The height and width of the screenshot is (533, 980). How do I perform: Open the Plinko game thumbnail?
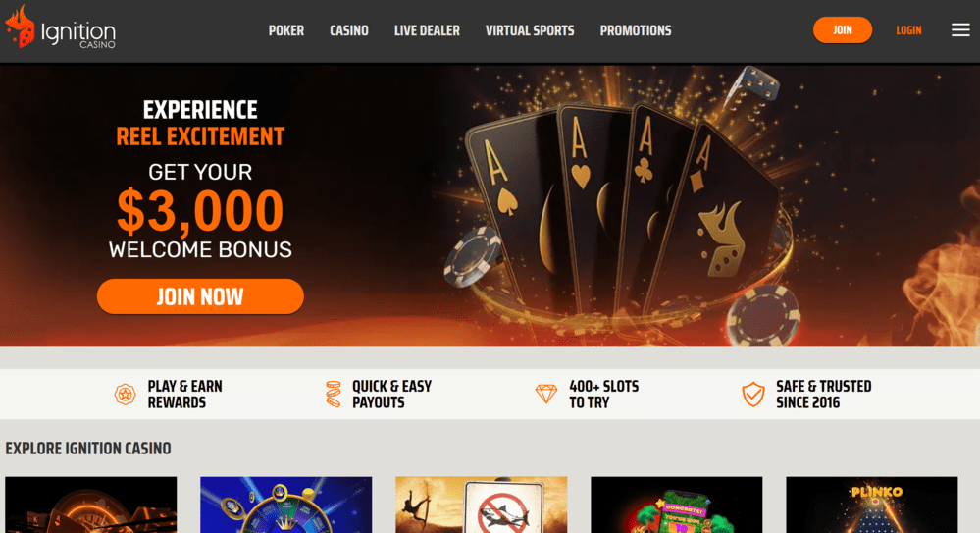(871, 505)
